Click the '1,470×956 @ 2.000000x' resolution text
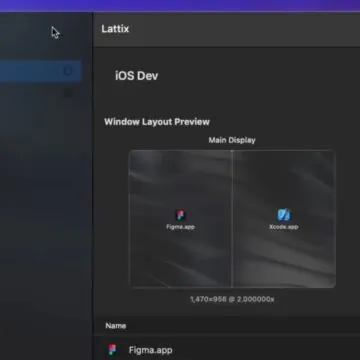Screen dimensions: 360x360 232,299
